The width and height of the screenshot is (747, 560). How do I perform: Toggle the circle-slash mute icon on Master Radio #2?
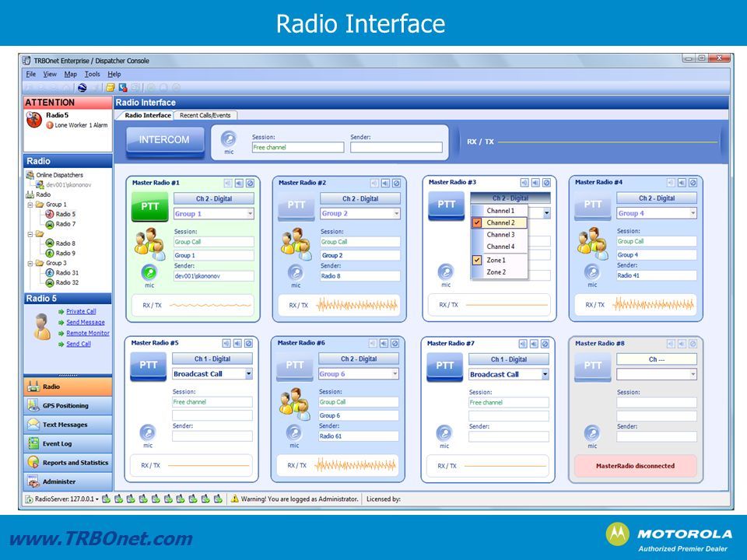[396, 183]
